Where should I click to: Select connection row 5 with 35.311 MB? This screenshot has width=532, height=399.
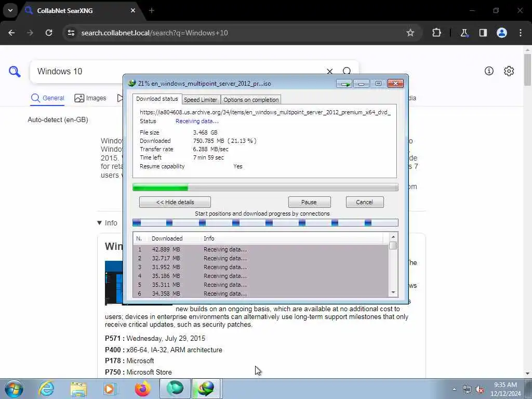click(261, 285)
